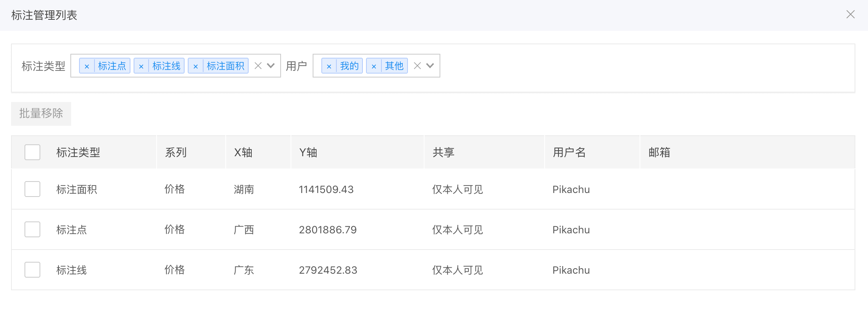Expand the 标注类型 dropdown arrow
This screenshot has width=868, height=314.
point(271,66)
